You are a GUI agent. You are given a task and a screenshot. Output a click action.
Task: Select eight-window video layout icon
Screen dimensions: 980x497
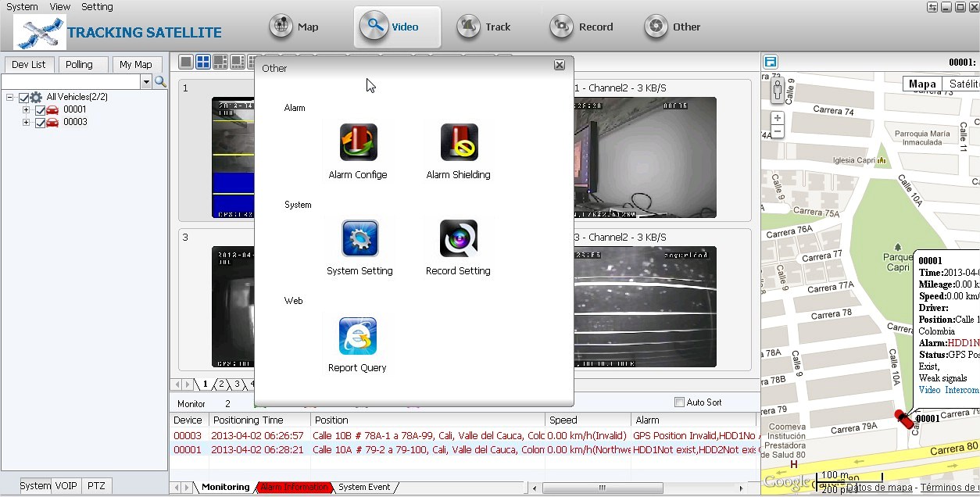[x=238, y=62]
